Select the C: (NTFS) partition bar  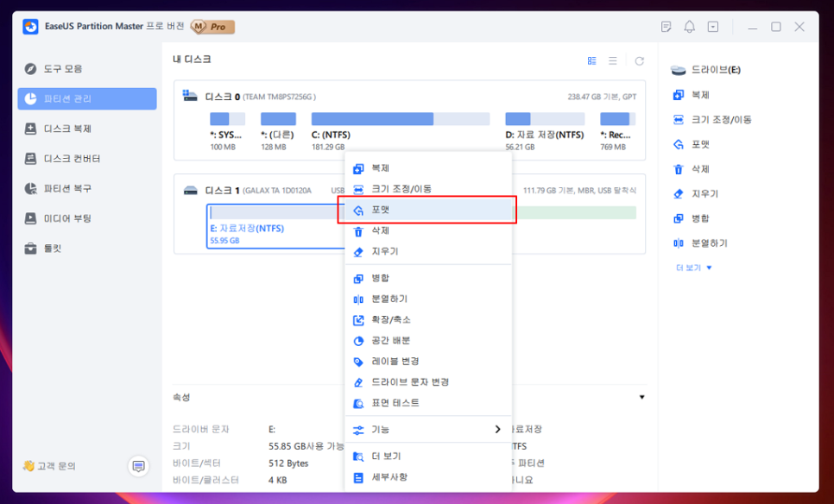click(x=401, y=118)
